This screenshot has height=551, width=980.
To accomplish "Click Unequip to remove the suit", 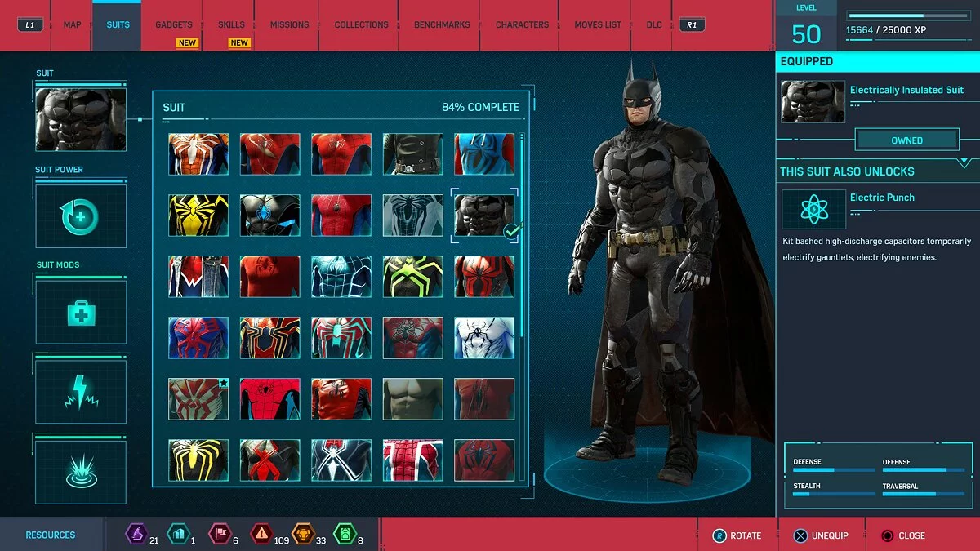I will (820, 535).
